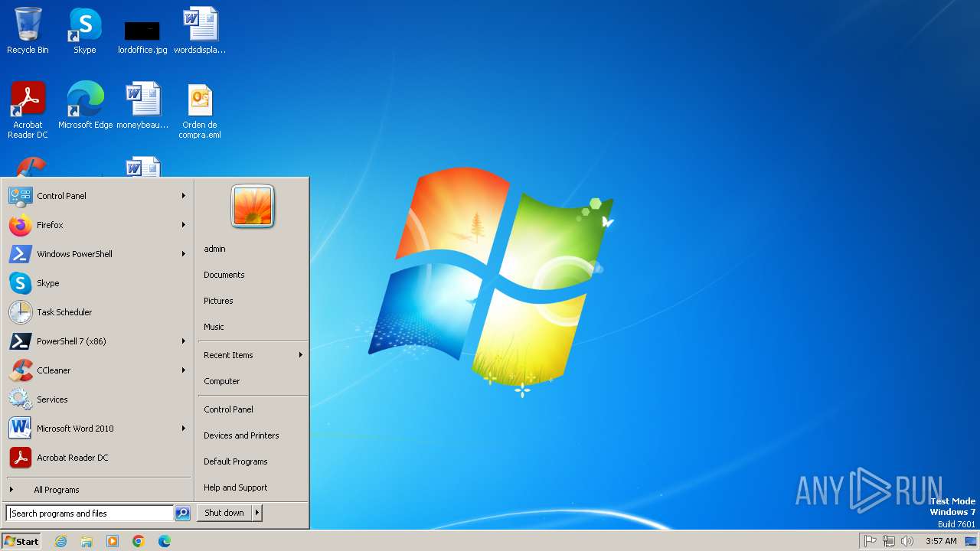Expand the Control Panel submenu arrow

(x=184, y=196)
